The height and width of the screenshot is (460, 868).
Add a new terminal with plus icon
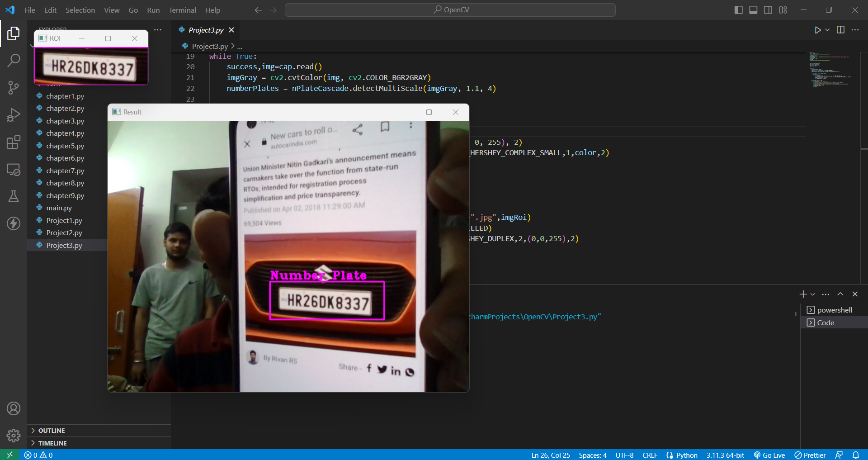click(x=803, y=294)
